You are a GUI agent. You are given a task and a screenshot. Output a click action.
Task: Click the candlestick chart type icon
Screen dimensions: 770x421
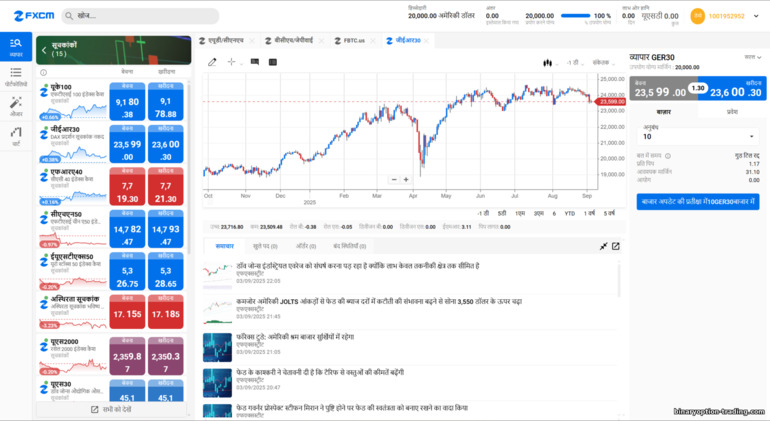pyautogui.click(x=547, y=62)
